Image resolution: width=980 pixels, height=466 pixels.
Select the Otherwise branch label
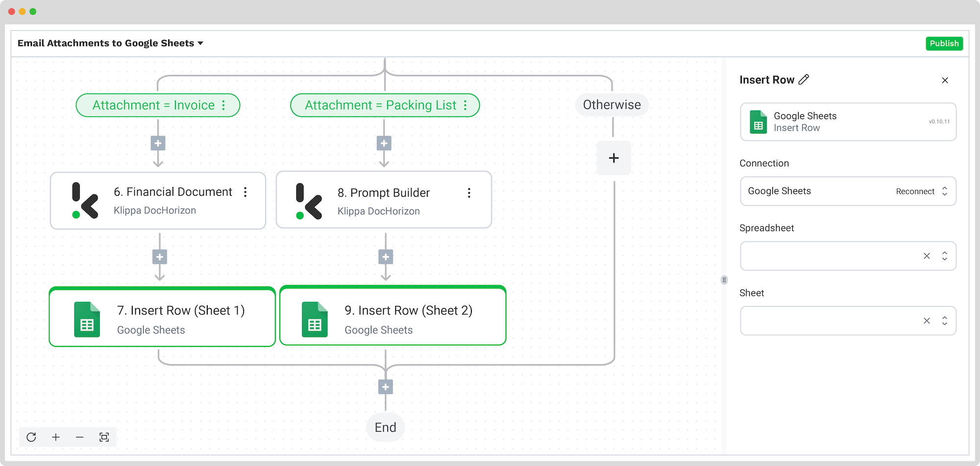pyautogui.click(x=612, y=104)
